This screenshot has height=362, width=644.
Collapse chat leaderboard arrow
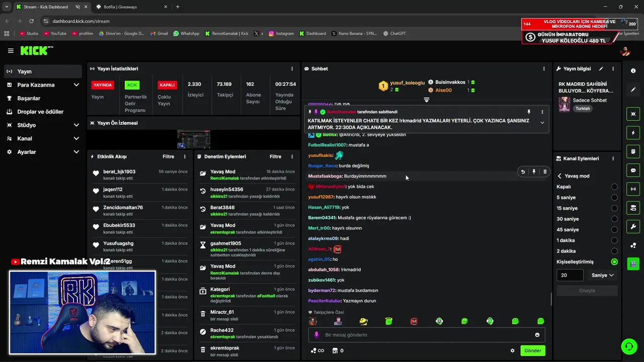pos(426,100)
